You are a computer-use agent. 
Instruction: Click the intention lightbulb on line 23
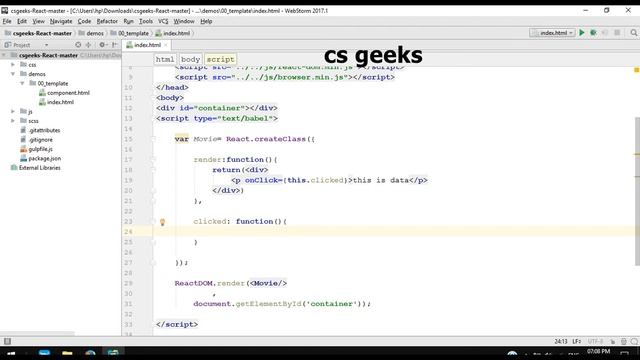click(x=162, y=222)
